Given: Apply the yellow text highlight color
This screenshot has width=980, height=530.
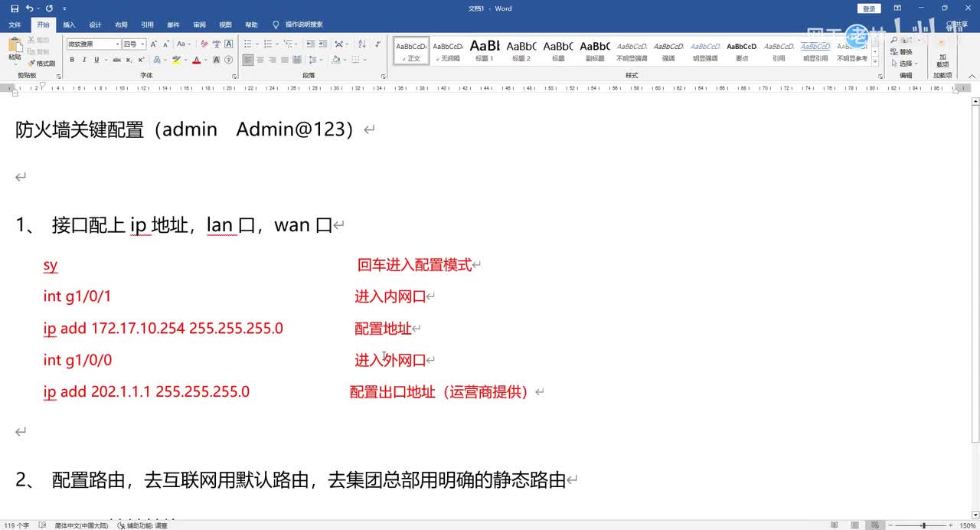Looking at the screenshot, I should pos(176,60).
